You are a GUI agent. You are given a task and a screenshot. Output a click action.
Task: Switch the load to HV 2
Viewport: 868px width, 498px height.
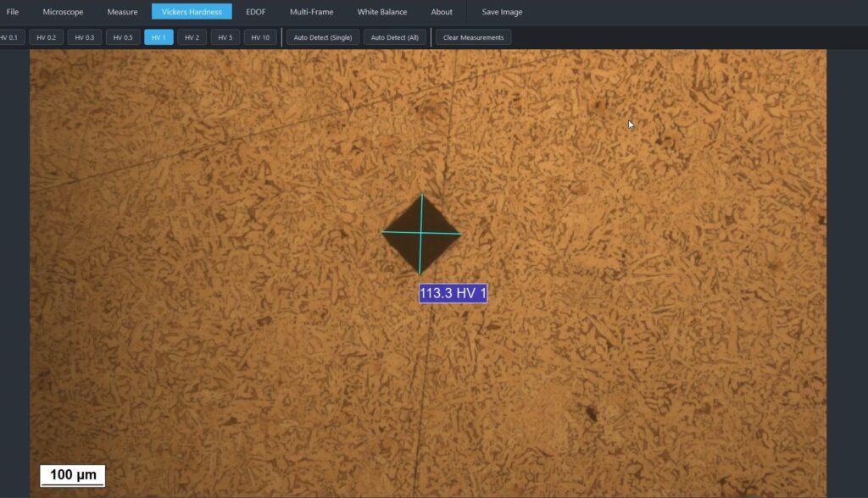[192, 37]
